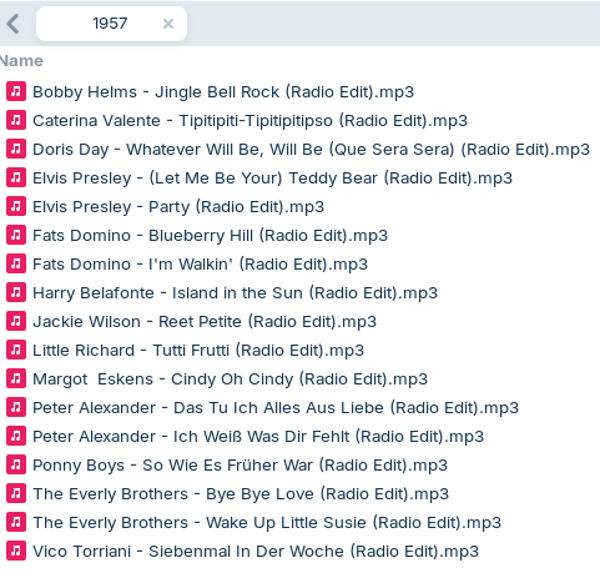Click music icon for Bye Bye Love
The width and height of the screenshot is (600, 578).
[x=16, y=493]
